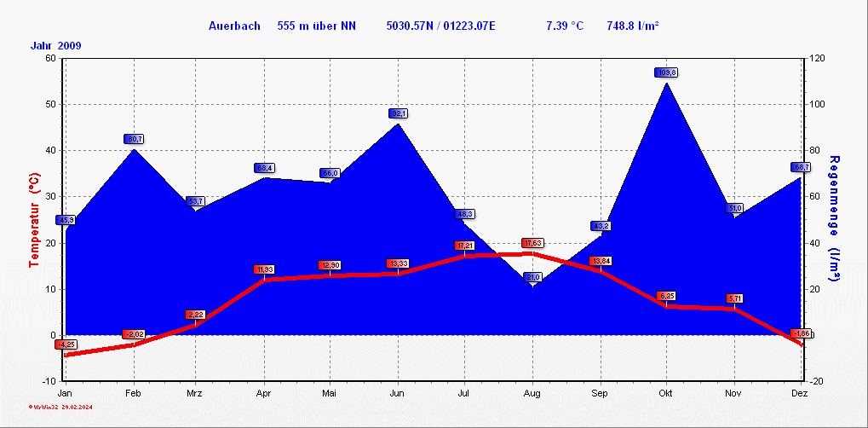Click the February rainfall label 80,7

point(135,139)
